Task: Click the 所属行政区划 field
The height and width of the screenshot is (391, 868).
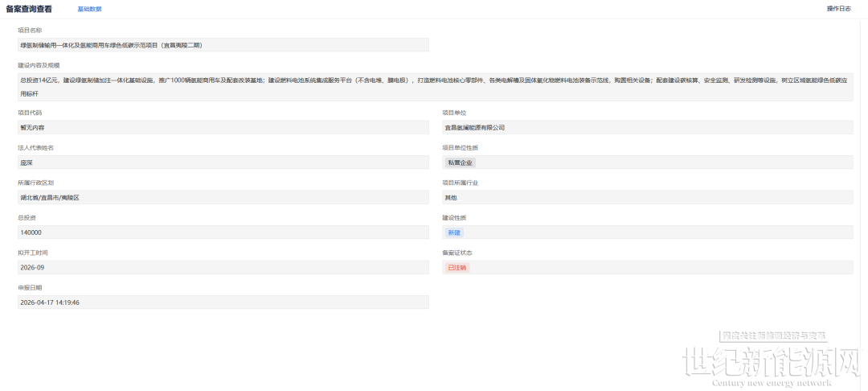Action: (x=223, y=197)
